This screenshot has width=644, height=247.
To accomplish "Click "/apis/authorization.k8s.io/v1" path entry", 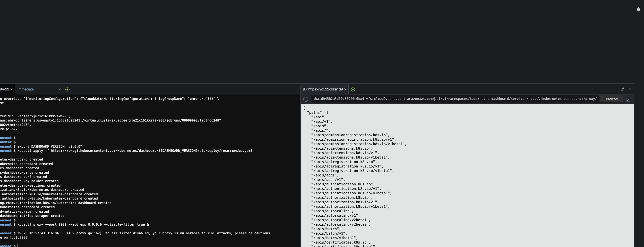I will pos(345,202).
